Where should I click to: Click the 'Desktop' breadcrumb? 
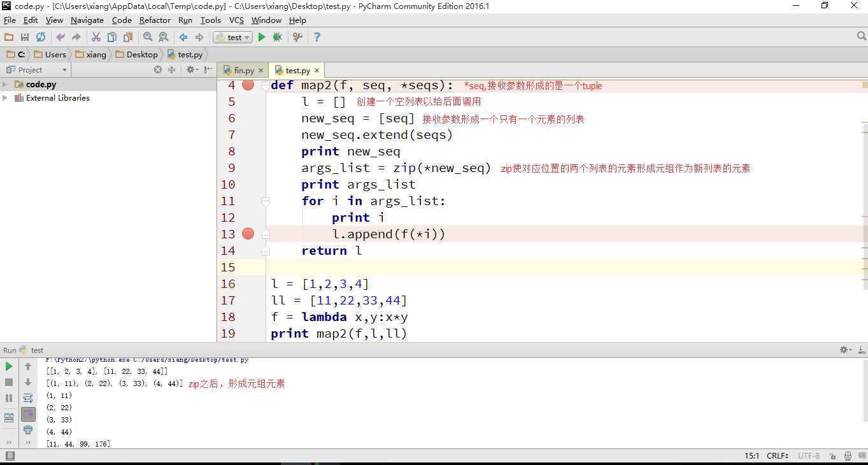pos(136,55)
